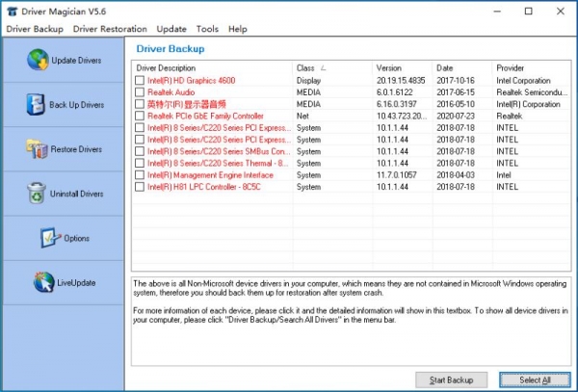Check the 8 Series/C220 Thermal driver checkbox
Screen dimensions: 578x392
pos(140,163)
